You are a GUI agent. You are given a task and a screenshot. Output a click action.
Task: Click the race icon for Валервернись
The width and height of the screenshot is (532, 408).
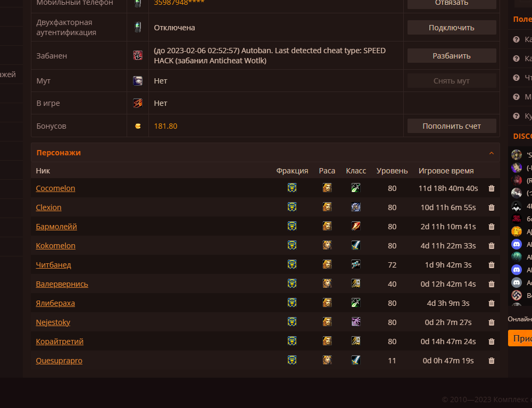327,284
